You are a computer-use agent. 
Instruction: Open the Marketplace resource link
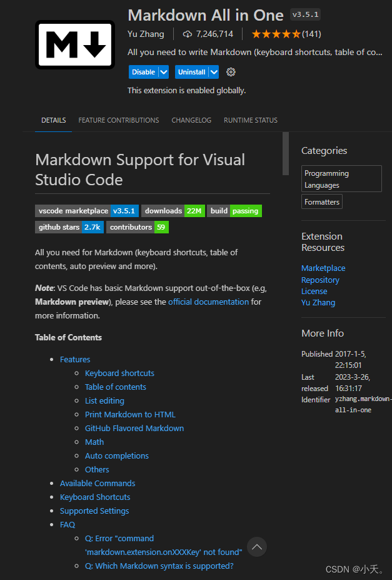(x=323, y=268)
